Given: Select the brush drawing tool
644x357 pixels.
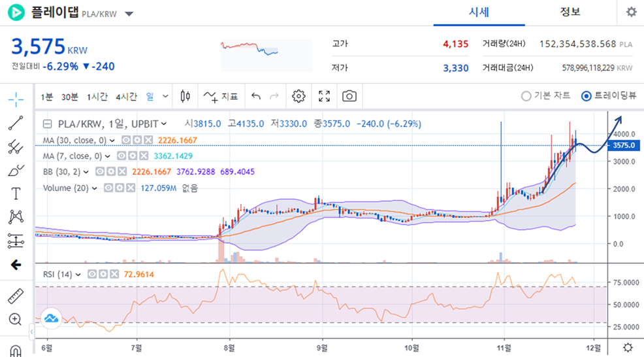Looking at the screenshot, I should point(16,170).
